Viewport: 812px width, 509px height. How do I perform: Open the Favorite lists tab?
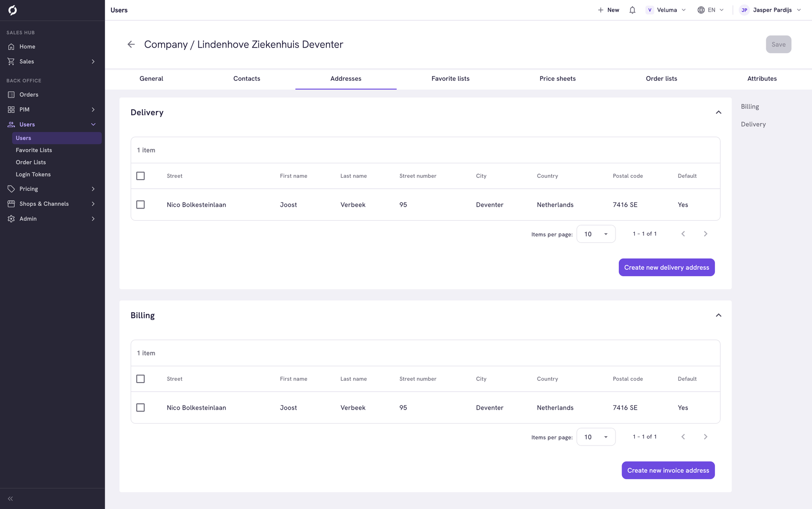pyautogui.click(x=450, y=79)
